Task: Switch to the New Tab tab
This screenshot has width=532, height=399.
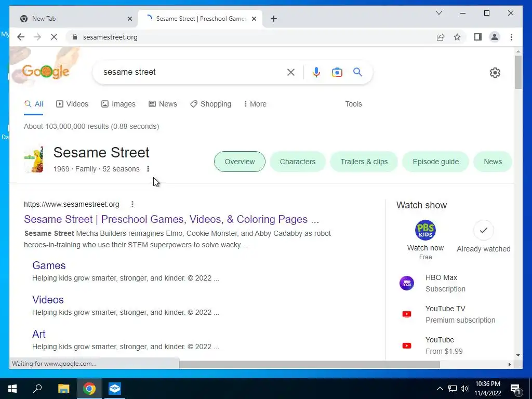Action: coord(74,19)
